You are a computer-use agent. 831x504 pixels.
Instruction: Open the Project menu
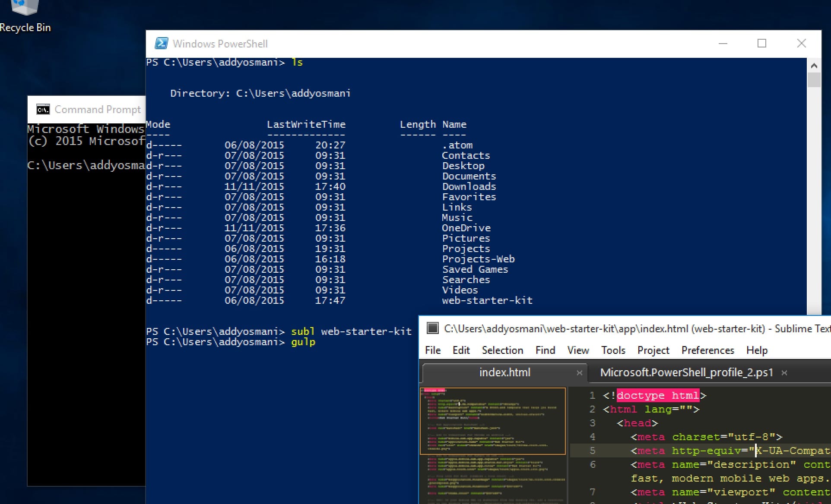pos(653,350)
